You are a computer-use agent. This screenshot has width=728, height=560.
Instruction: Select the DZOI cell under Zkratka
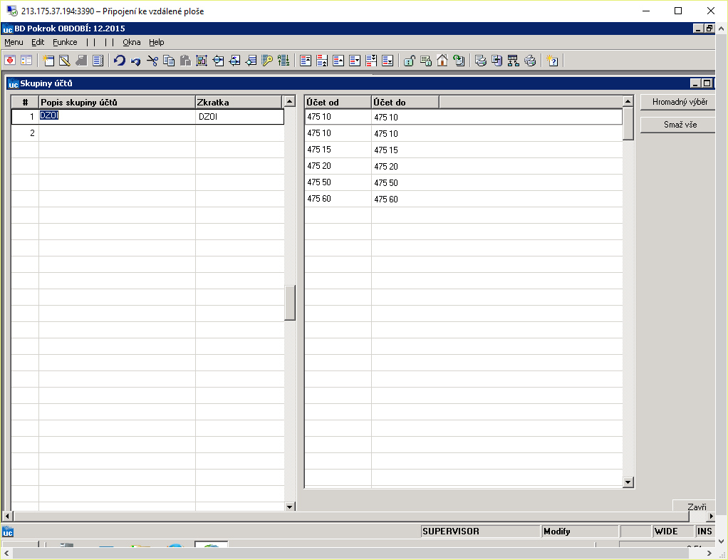click(x=239, y=117)
